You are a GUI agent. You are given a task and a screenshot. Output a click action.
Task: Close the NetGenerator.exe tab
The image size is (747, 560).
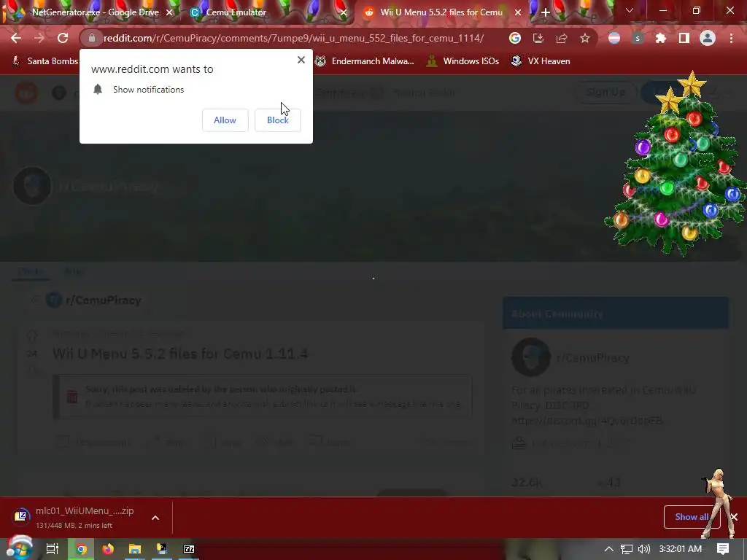[169, 12]
